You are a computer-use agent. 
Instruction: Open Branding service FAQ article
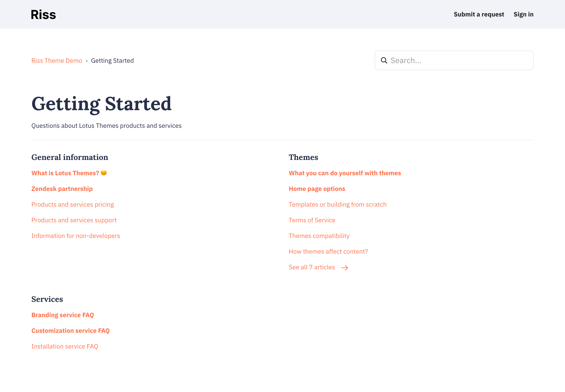[62, 315]
